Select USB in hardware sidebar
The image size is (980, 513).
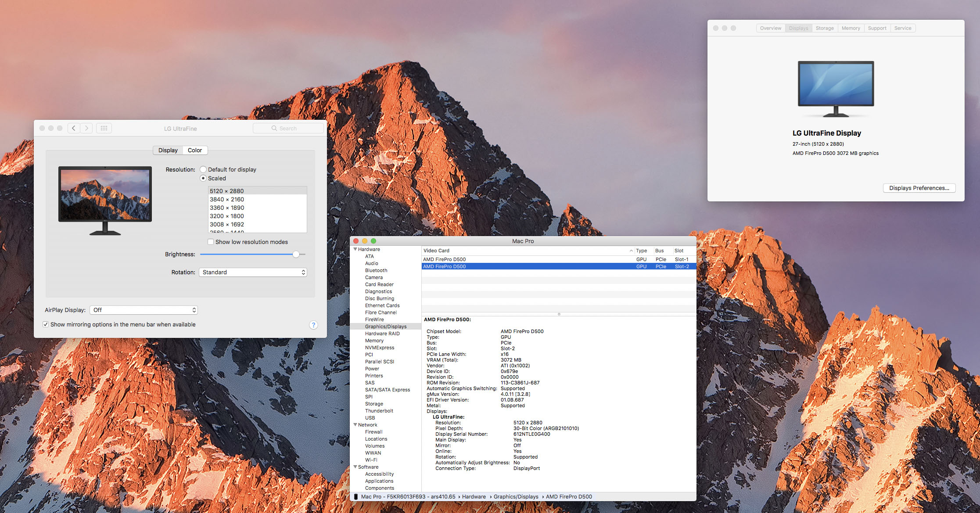click(370, 418)
